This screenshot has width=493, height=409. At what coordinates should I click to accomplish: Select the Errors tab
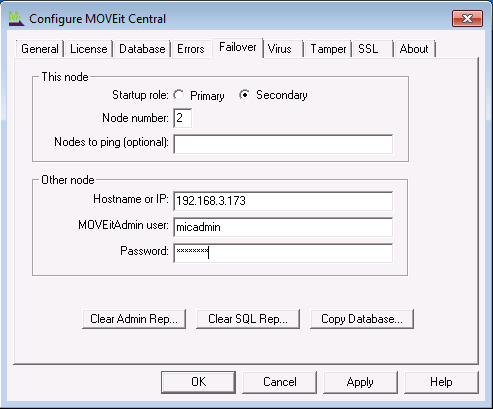pos(191,49)
